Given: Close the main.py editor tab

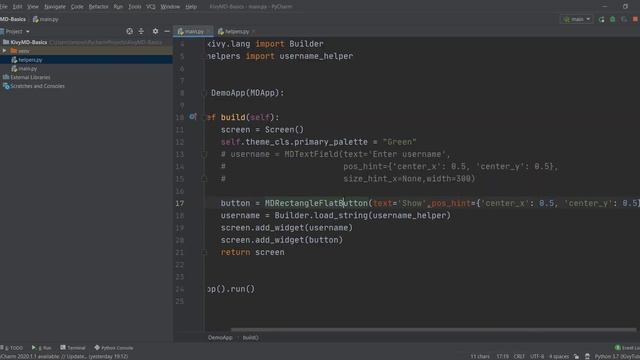Looking at the screenshot, I should point(209,31).
